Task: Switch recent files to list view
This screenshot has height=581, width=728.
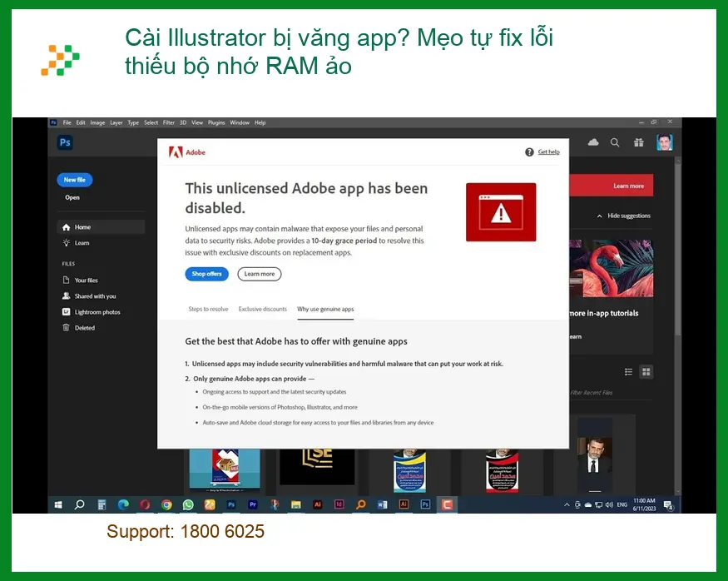Action: 629,371
